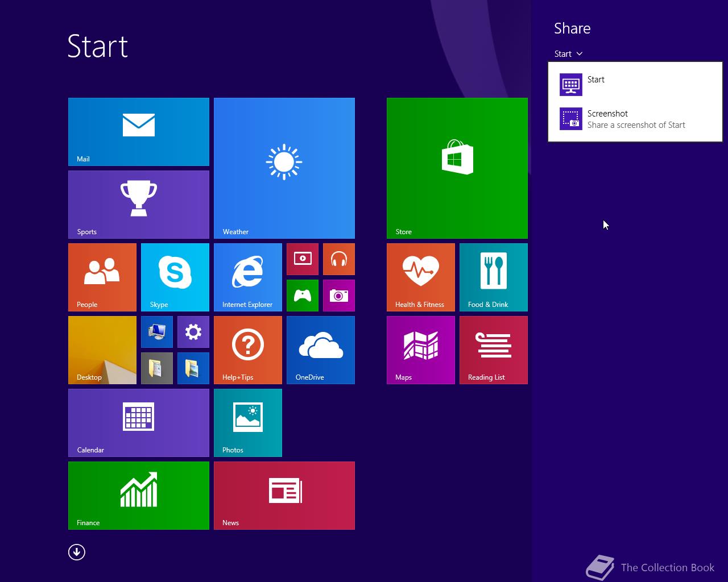Viewport: 728px width, 582px height.
Task: Launch the Store tile
Action: tap(457, 168)
